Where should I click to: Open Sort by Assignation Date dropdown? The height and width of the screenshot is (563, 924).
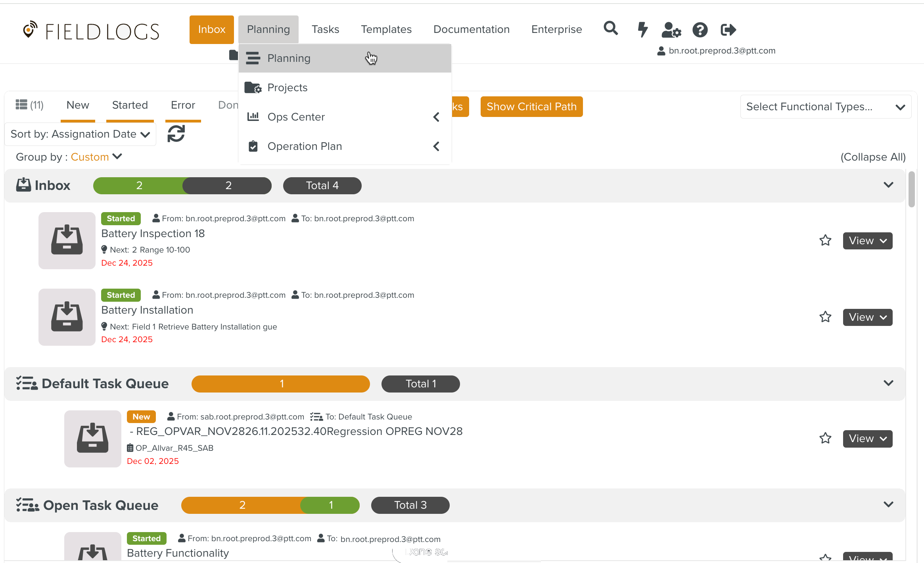pos(80,134)
